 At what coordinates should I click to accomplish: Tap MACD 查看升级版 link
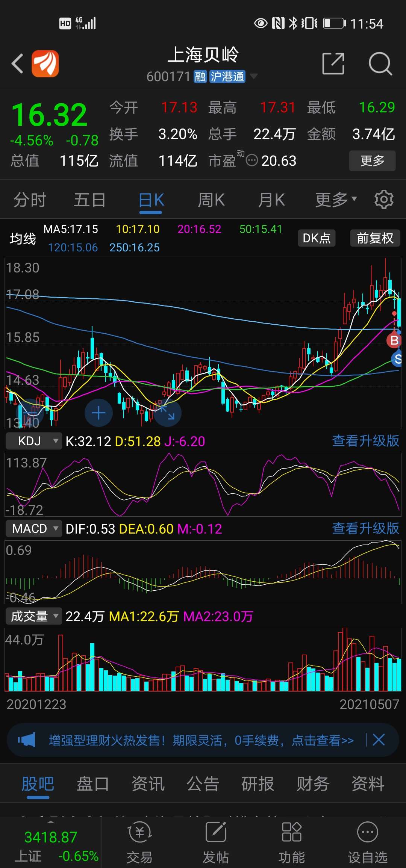click(365, 528)
